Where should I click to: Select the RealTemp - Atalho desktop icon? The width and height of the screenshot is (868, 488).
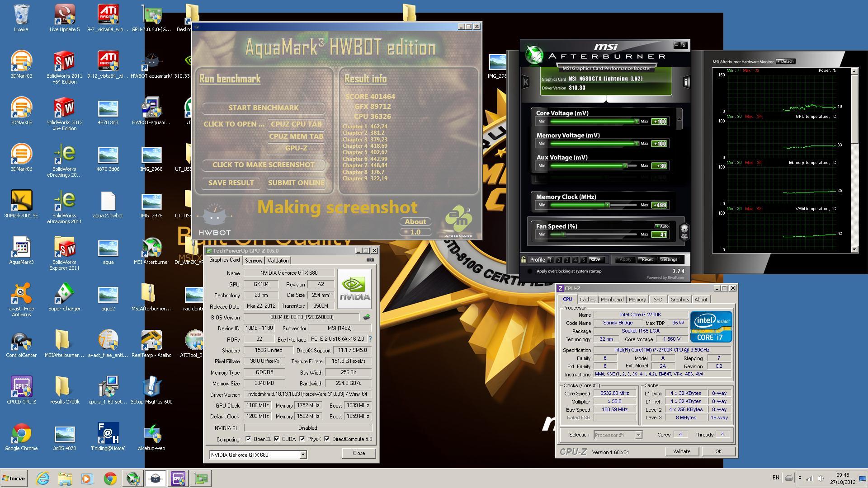(x=151, y=344)
